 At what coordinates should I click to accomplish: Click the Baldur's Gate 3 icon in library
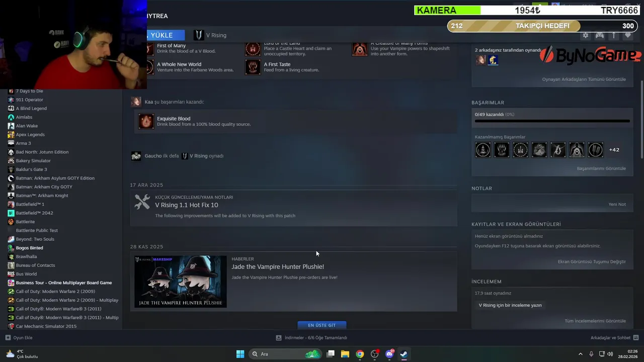pyautogui.click(x=11, y=169)
